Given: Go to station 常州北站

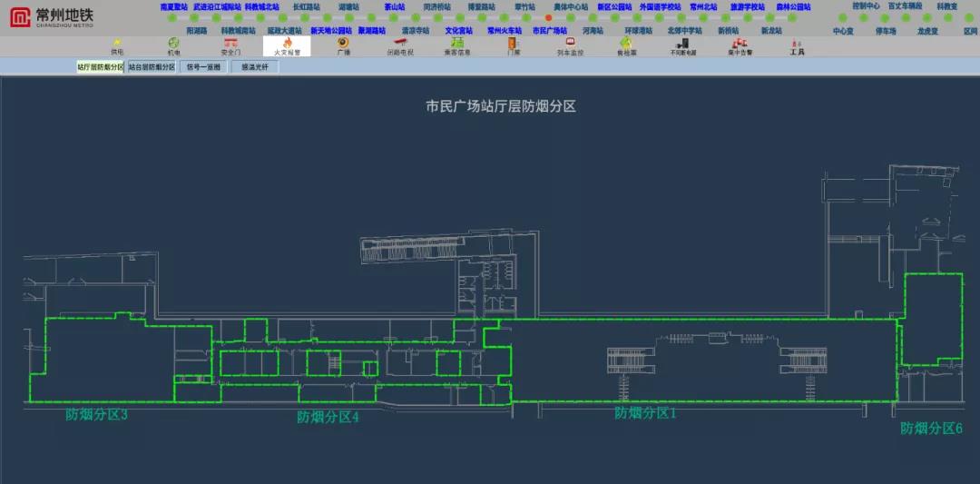Looking at the screenshot, I should [703, 7].
